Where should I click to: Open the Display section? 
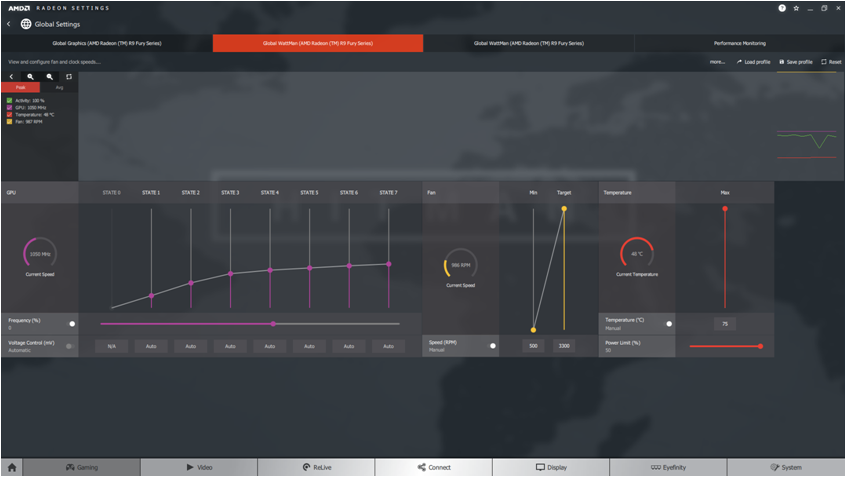point(551,467)
